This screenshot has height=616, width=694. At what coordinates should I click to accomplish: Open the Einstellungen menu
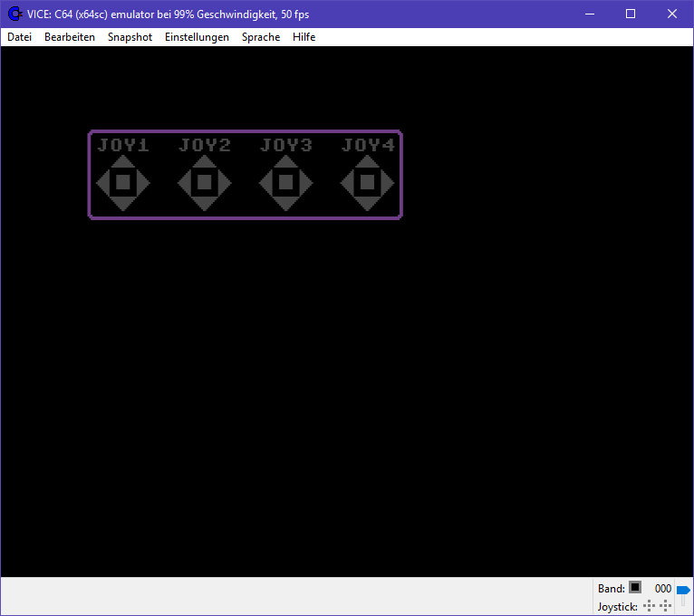pyautogui.click(x=197, y=37)
